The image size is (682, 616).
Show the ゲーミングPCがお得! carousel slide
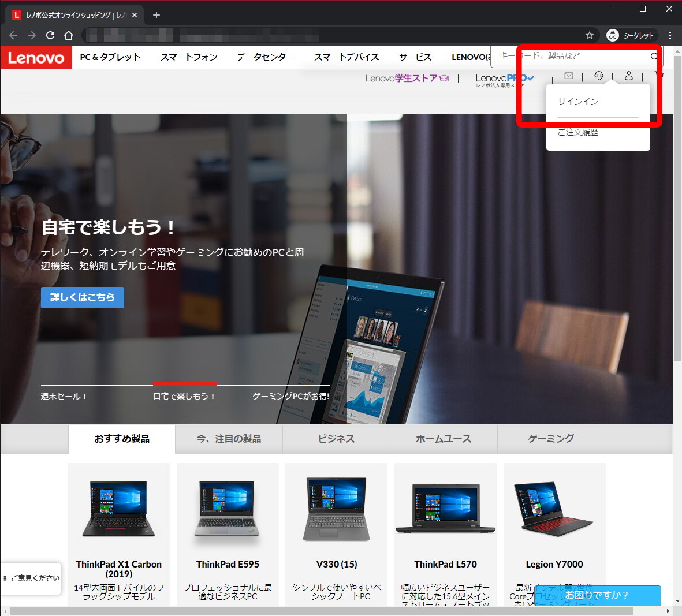click(290, 396)
